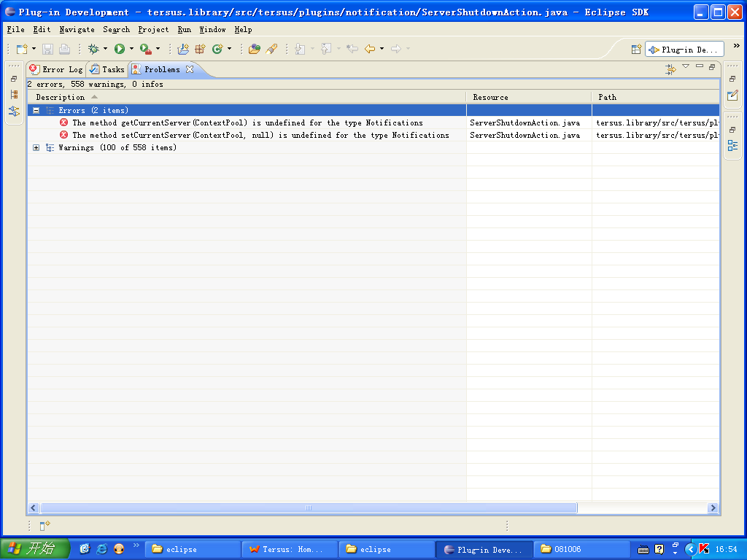The height and width of the screenshot is (560, 747).
Task: Switch to the Error Log tab
Action: (x=56, y=69)
